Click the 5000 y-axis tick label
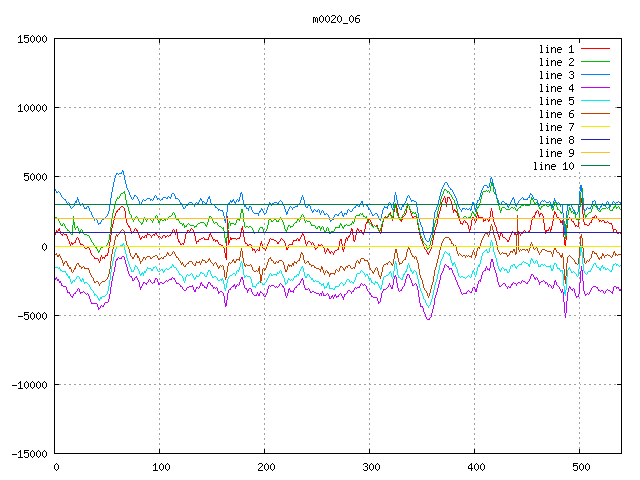 [31, 177]
